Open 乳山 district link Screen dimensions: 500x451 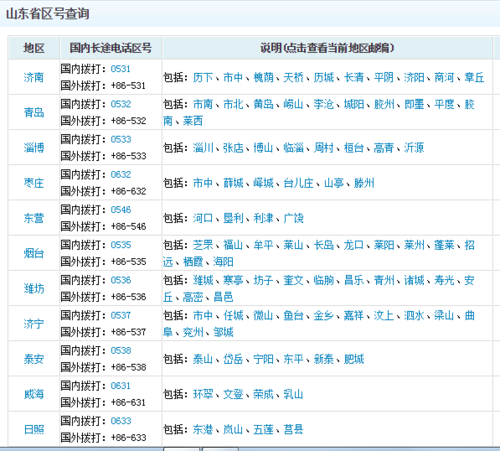coord(293,394)
